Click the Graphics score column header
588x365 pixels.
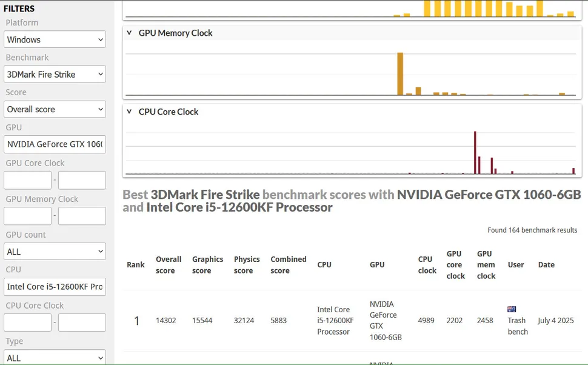[x=207, y=264]
